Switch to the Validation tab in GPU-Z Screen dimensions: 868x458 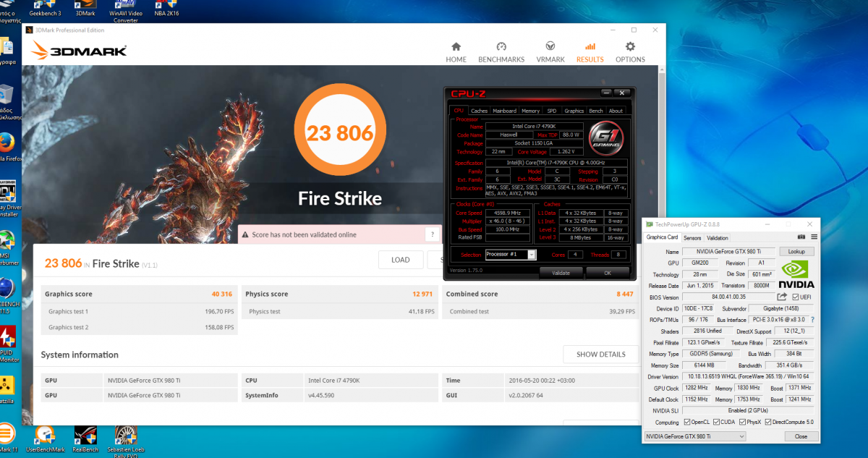click(717, 237)
